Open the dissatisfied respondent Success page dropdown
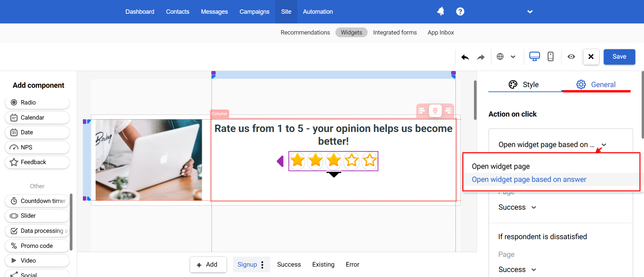The width and height of the screenshot is (644, 277). coord(517,270)
